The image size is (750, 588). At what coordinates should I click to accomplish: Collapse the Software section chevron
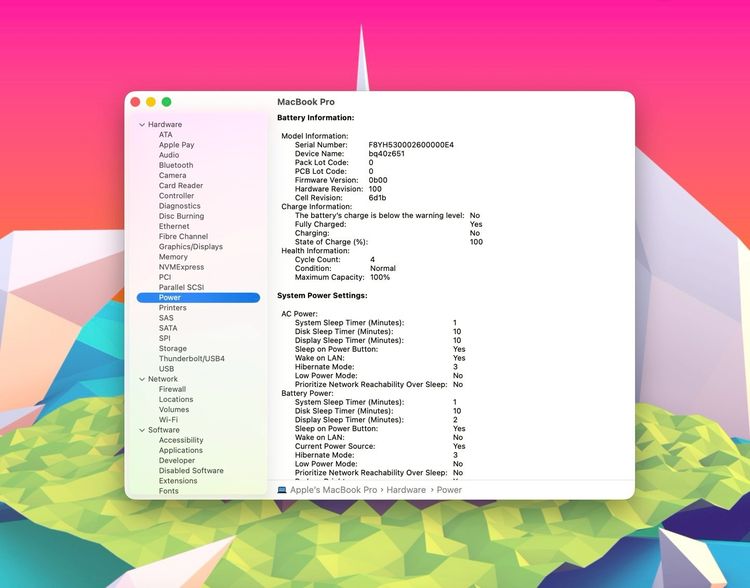[x=142, y=430]
